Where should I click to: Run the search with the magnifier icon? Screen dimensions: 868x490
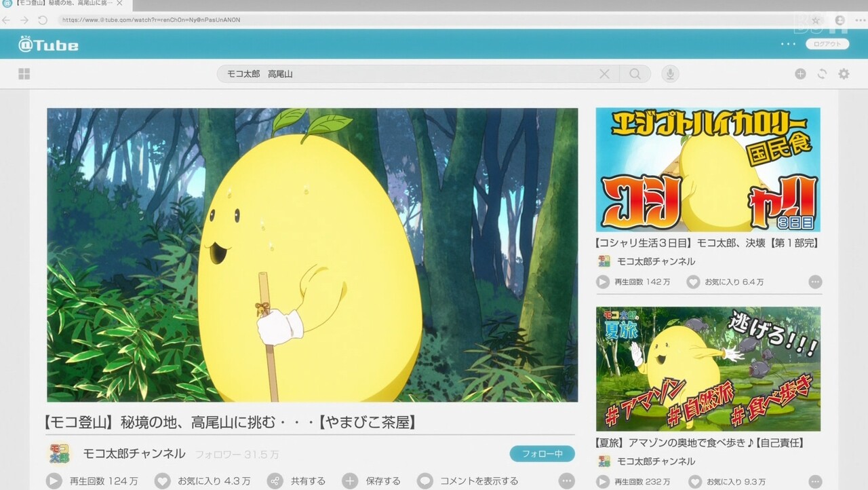(x=635, y=74)
